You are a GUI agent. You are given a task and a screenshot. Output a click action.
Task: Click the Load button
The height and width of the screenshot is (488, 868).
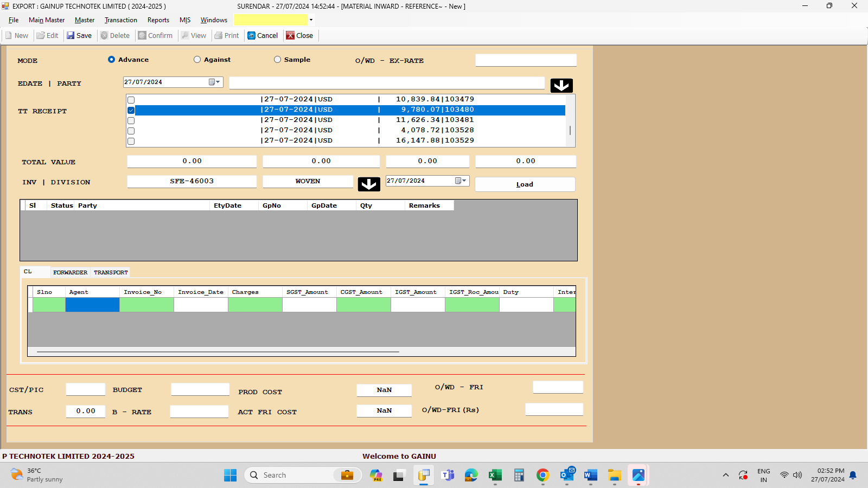click(x=525, y=184)
